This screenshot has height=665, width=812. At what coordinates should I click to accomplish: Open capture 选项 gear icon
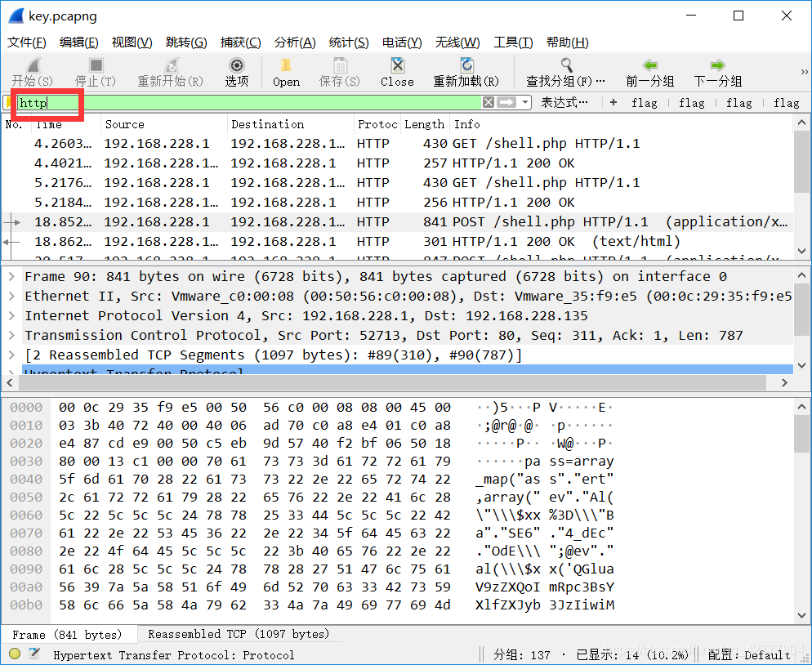point(237,65)
